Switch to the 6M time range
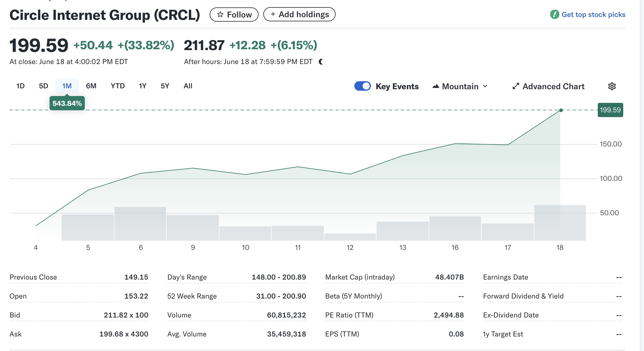This screenshot has width=644, height=351. point(91,86)
